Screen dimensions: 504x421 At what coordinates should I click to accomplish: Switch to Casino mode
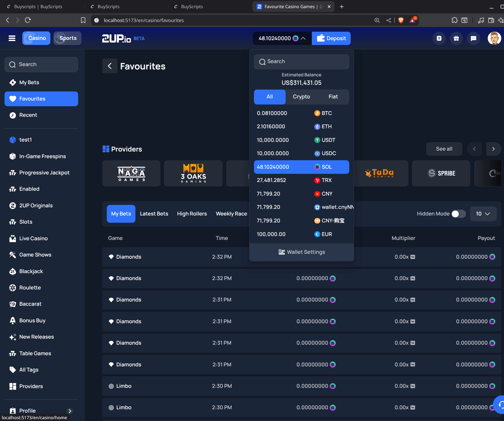click(36, 38)
